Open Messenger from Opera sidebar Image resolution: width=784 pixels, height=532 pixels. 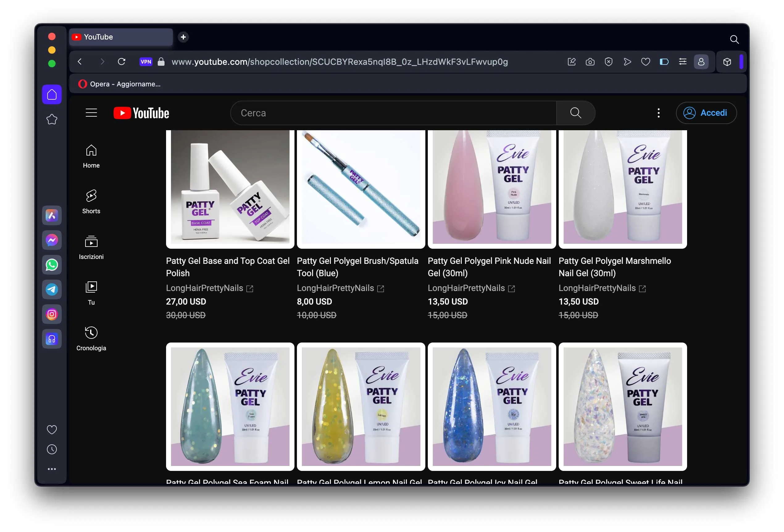tap(52, 240)
